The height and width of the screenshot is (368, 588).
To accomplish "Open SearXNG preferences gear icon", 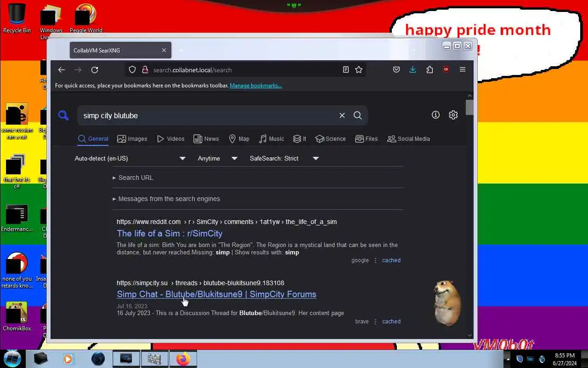I will 453,115.
